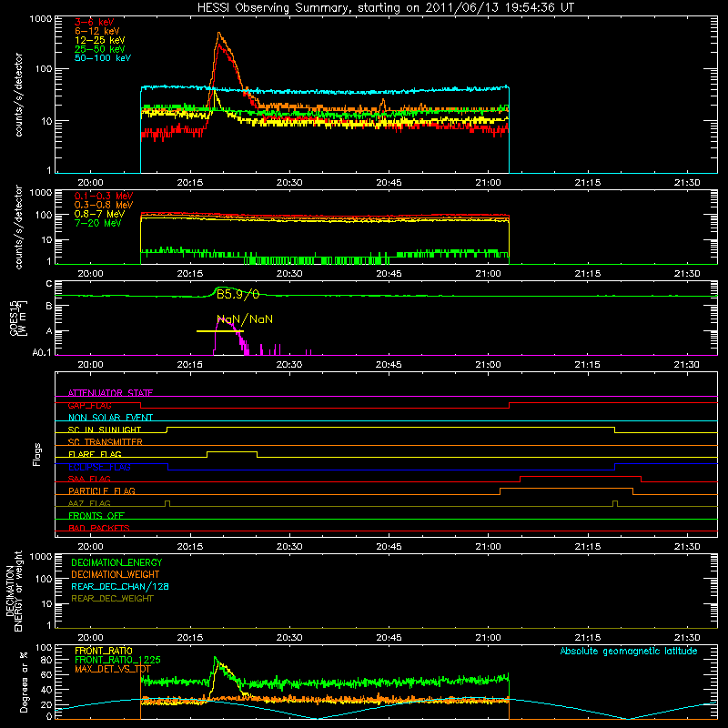Select the SC_TRANSMITTER flag label
The image size is (728, 728).
[x=105, y=442]
